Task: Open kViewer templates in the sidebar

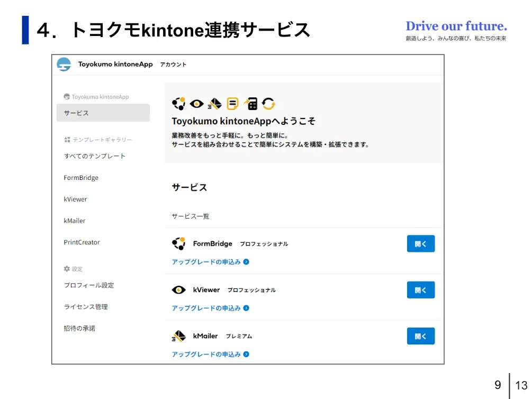Action: [x=75, y=199]
